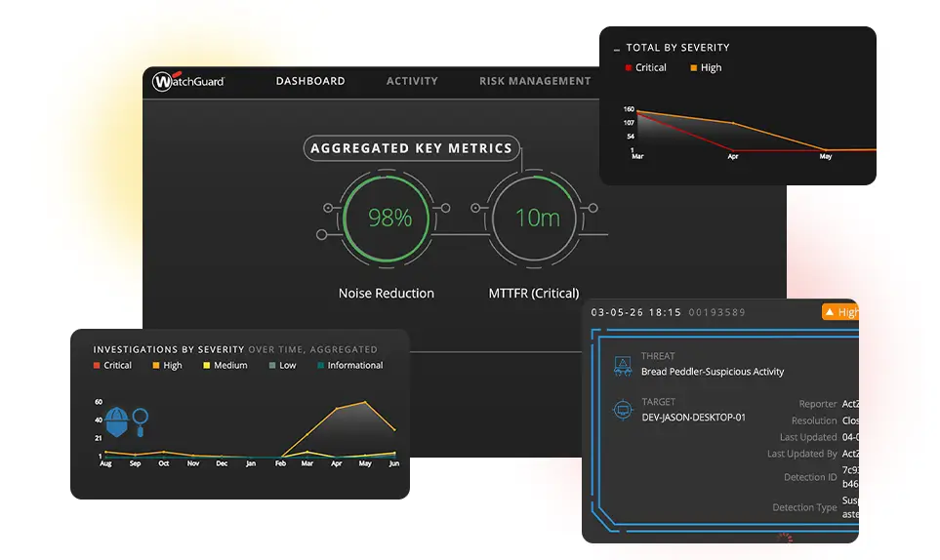Collapse the Total By Severity panel
The image size is (940, 560).
click(x=617, y=49)
